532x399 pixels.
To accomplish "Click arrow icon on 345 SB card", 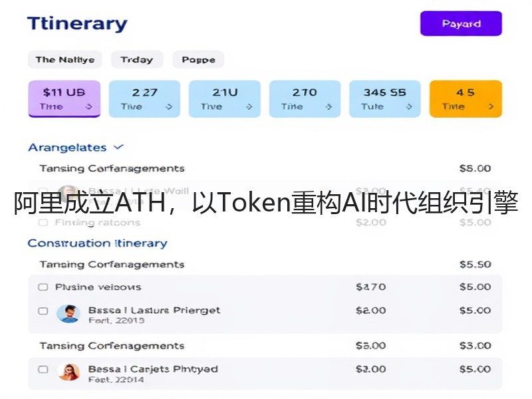I will (x=409, y=106).
